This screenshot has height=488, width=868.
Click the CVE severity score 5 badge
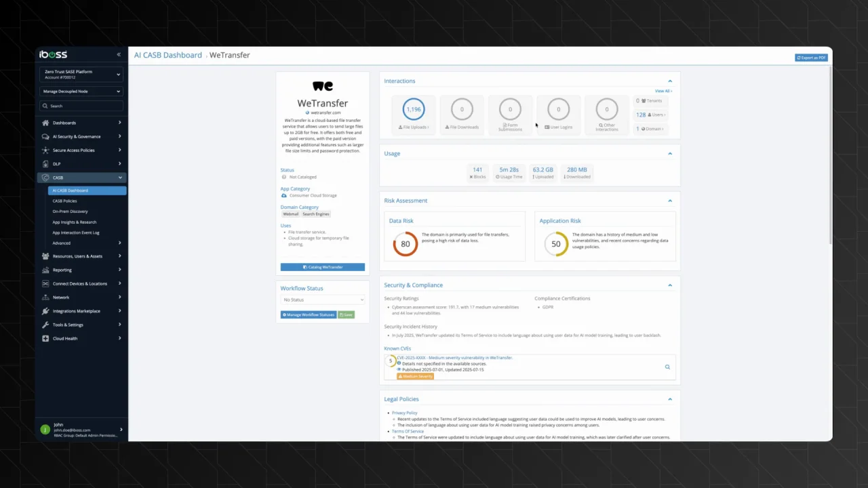click(391, 361)
